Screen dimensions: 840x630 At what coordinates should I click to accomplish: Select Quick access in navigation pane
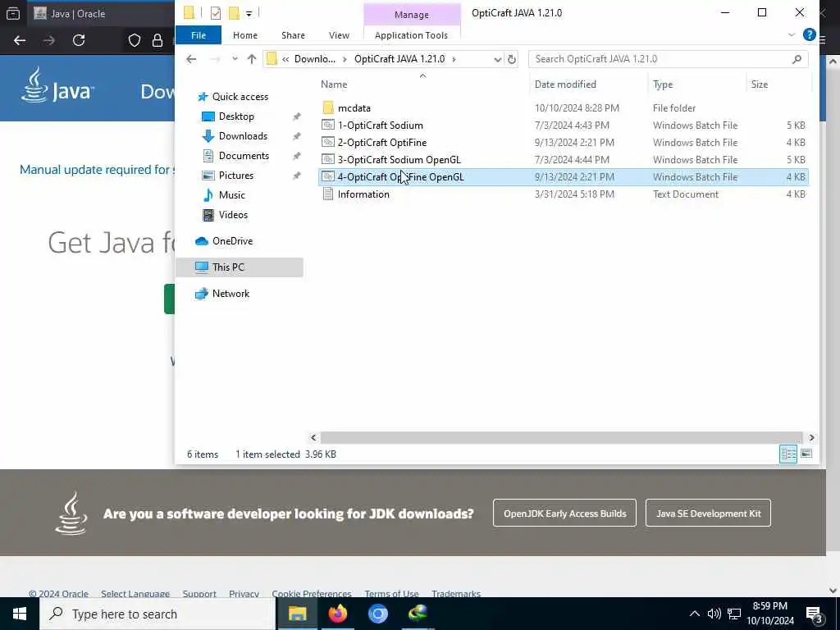pos(240,97)
